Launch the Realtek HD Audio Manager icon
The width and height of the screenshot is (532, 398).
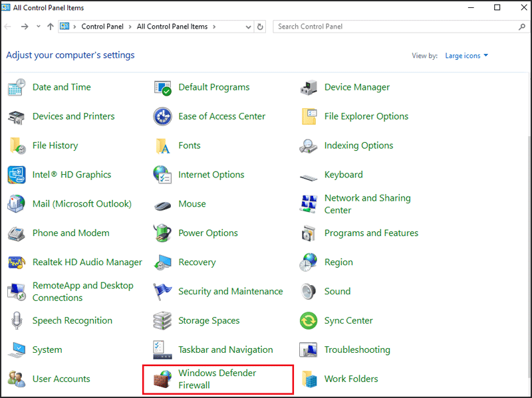(x=16, y=262)
